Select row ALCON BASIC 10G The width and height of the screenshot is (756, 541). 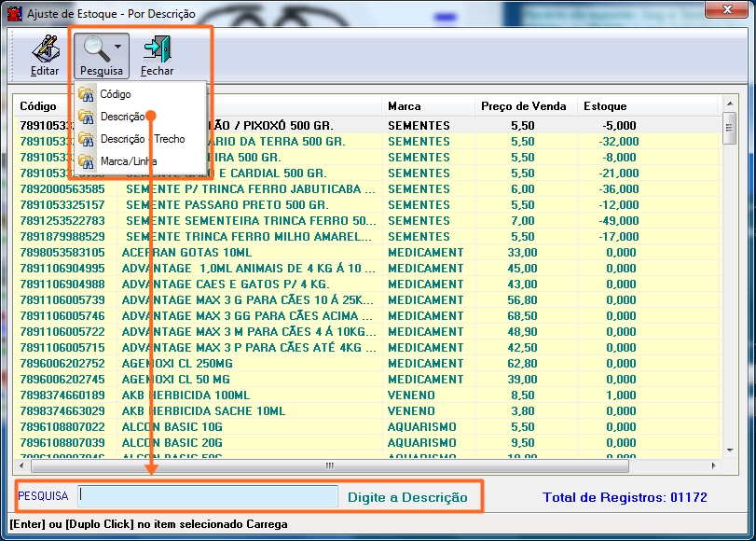pos(367,427)
